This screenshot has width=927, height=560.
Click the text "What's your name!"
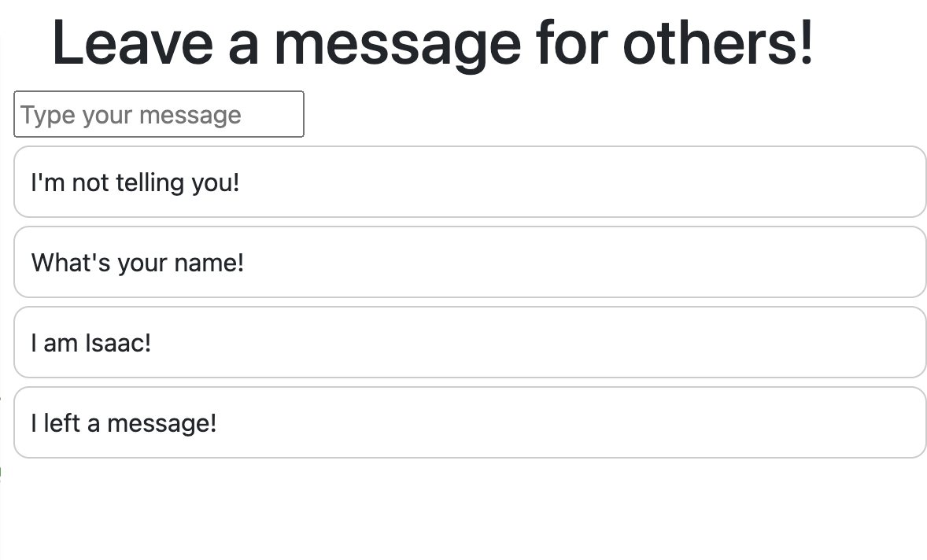pos(138,262)
